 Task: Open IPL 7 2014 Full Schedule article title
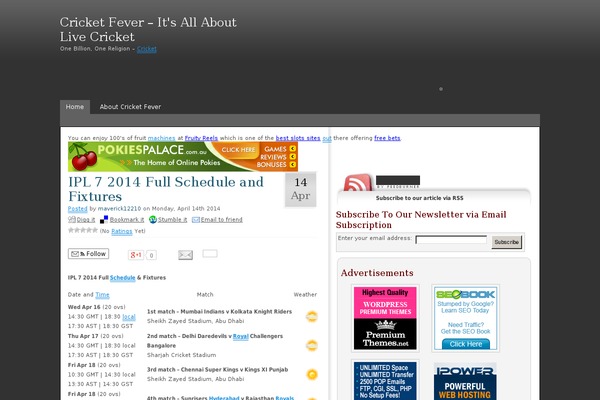coord(166,189)
